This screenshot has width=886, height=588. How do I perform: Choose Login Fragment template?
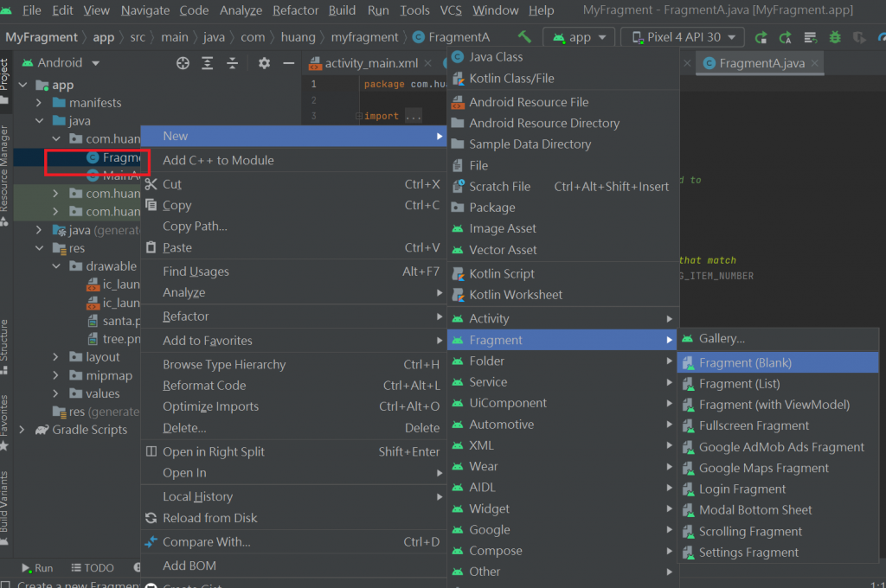(778, 489)
